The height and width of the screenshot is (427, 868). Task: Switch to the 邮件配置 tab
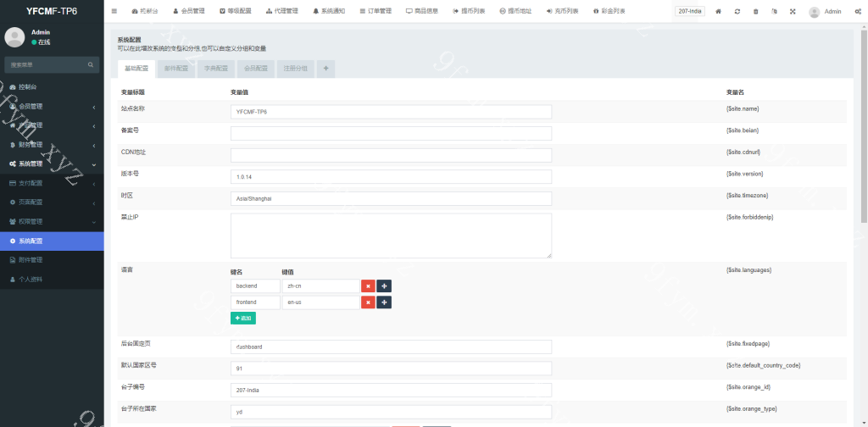tap(176, 69)
